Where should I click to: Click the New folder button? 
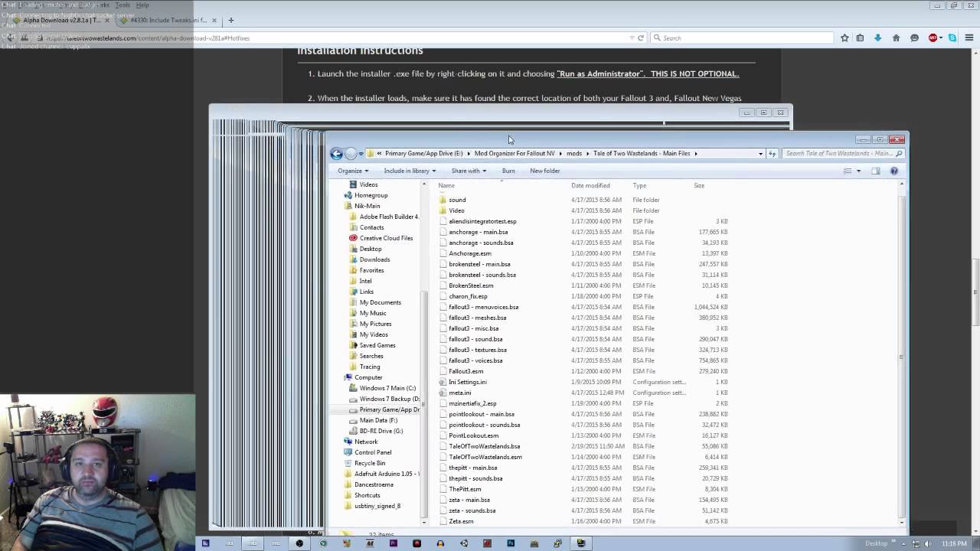[x=545, y=171]
